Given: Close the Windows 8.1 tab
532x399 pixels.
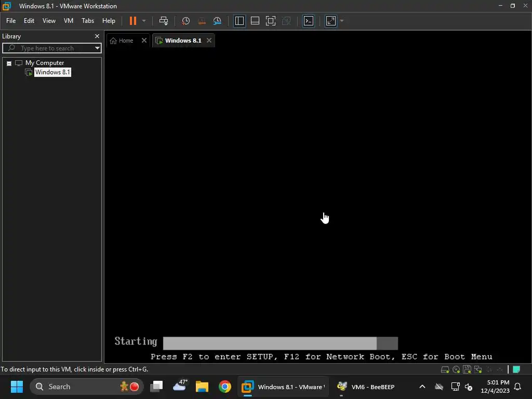Looking at the screenshot, I should coord(209,41).
